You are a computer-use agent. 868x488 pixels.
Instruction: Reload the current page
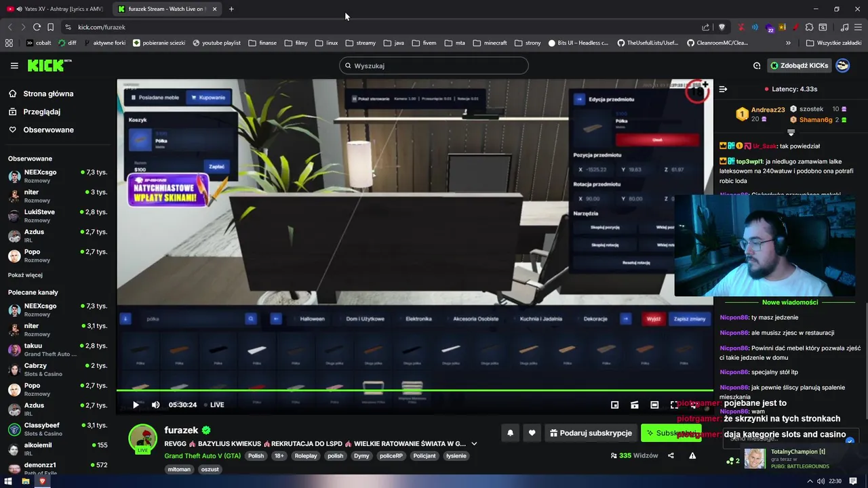tap(37, 27)
